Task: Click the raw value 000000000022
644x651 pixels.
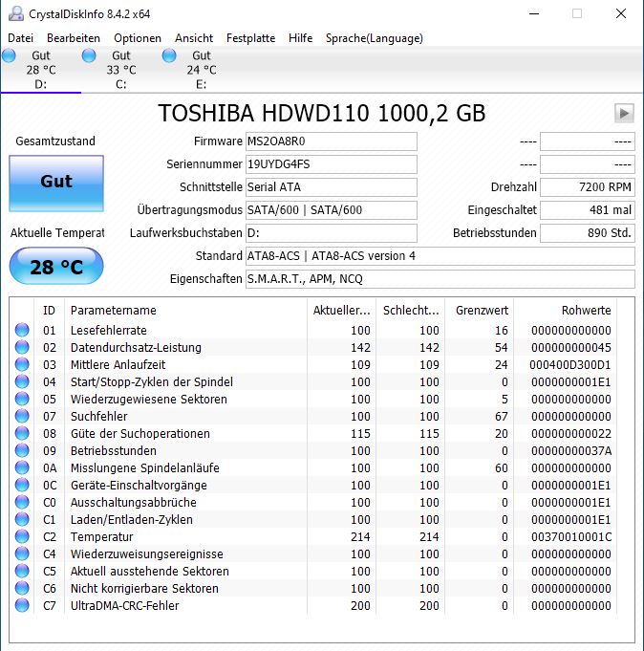Action: pyautogui.click(x=571, y=433)
